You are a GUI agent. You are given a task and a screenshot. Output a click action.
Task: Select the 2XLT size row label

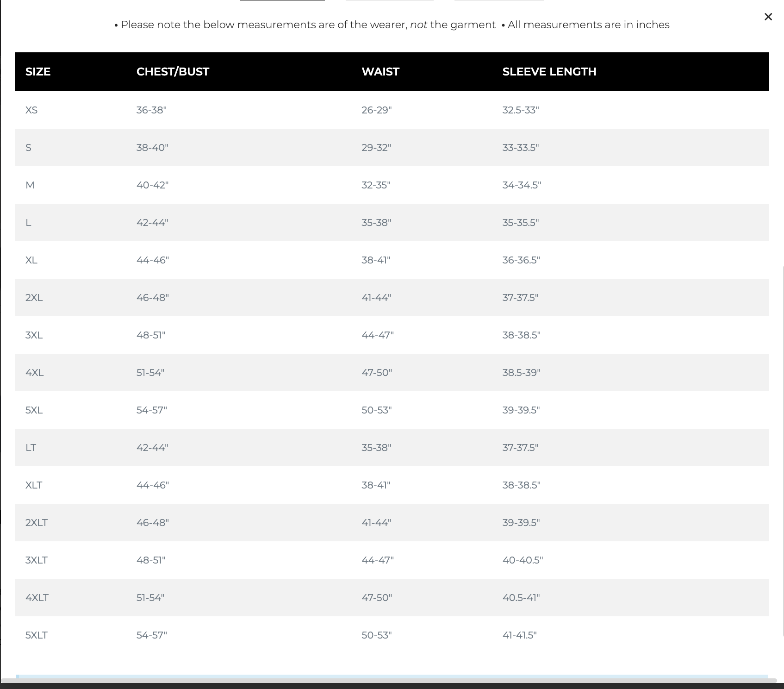tap(37, 523)
